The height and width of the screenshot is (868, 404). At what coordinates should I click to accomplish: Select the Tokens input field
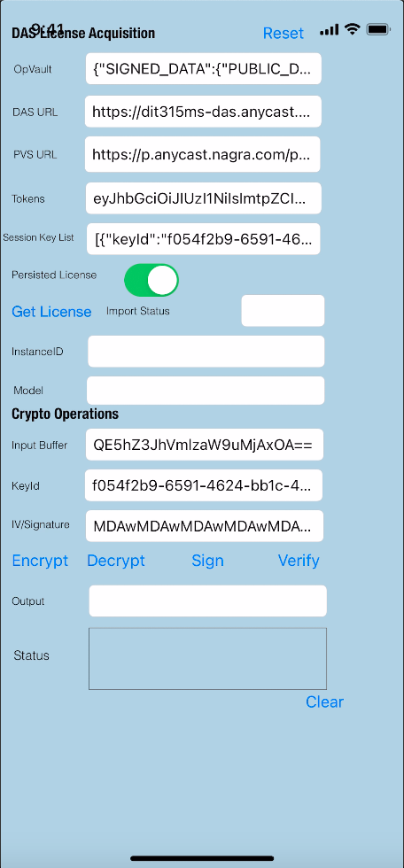click(203, 198)
